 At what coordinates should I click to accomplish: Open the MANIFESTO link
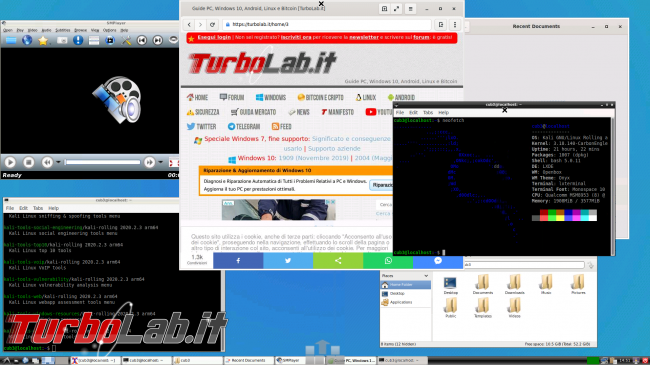pyautogui.click(x=337, y=112)
